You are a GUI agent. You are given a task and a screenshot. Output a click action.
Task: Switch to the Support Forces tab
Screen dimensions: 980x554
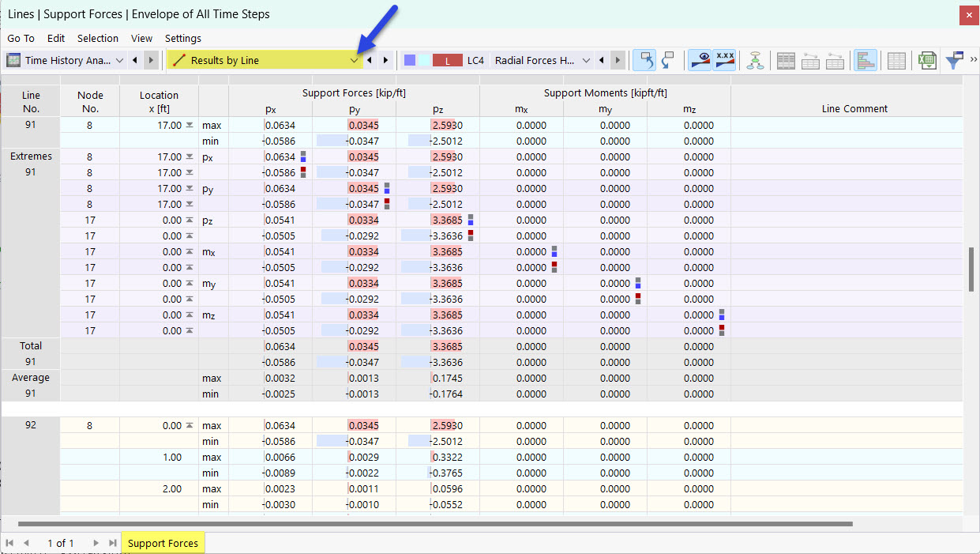162,543
